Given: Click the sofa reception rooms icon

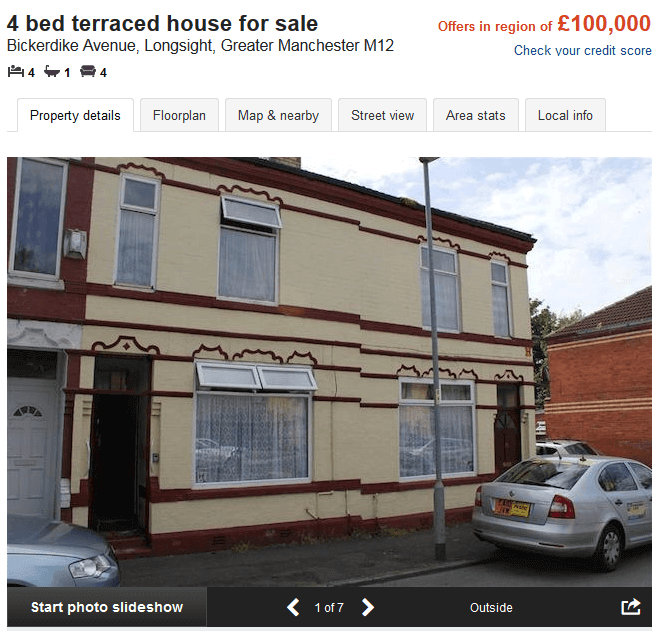Looking at the screenshot, I should pos(88,71).
